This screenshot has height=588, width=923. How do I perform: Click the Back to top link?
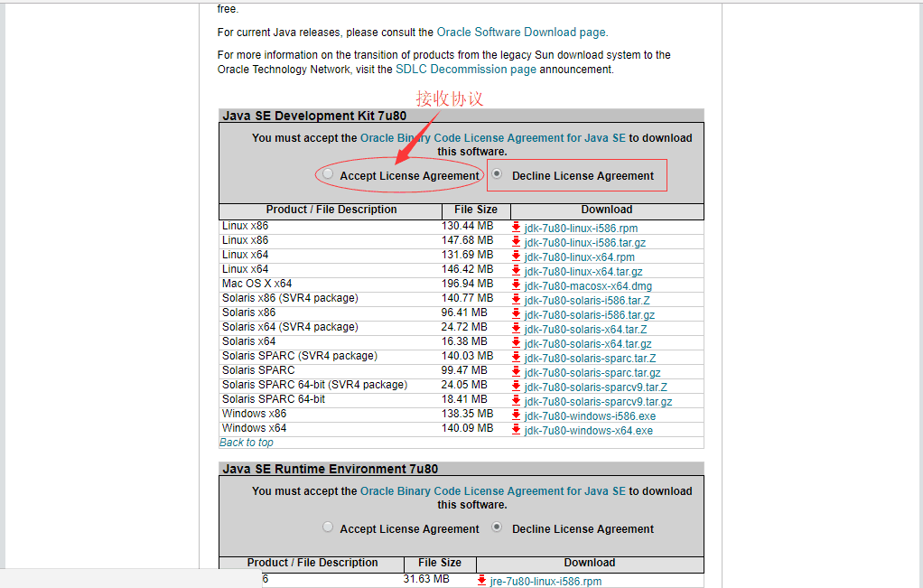pos(246,442)
